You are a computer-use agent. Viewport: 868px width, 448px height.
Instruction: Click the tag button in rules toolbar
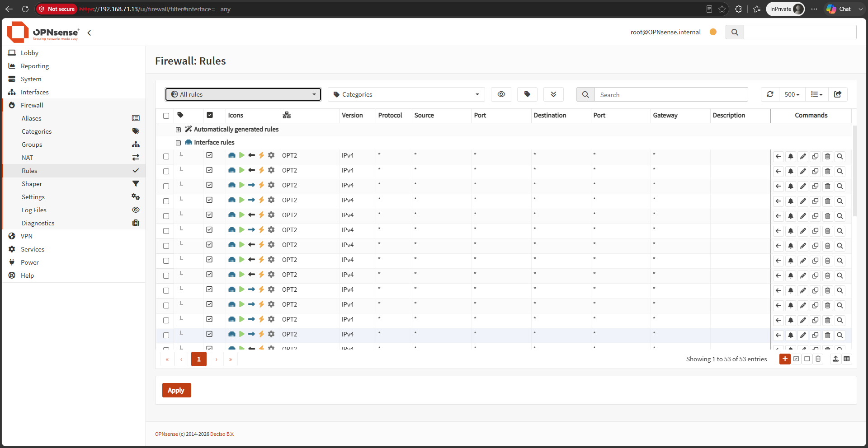(527, 94)
